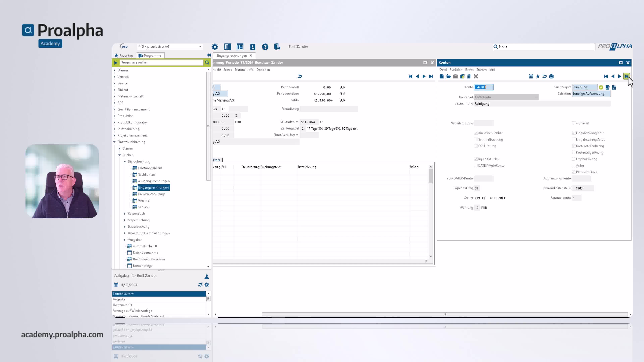Toggle the Sammelbuchung checkbox
644x362 pixels.
[x=476, y=139]
